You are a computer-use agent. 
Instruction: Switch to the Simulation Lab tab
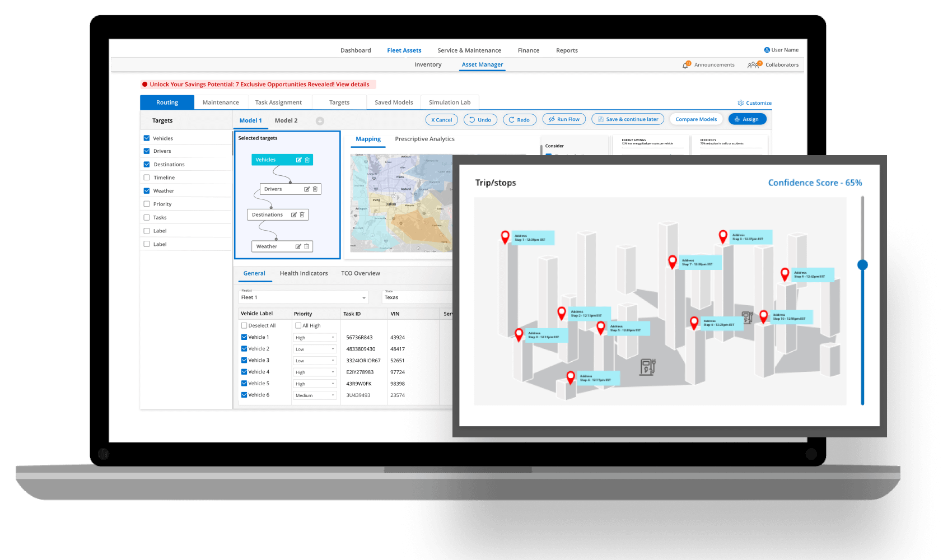(x=450, y=102)
